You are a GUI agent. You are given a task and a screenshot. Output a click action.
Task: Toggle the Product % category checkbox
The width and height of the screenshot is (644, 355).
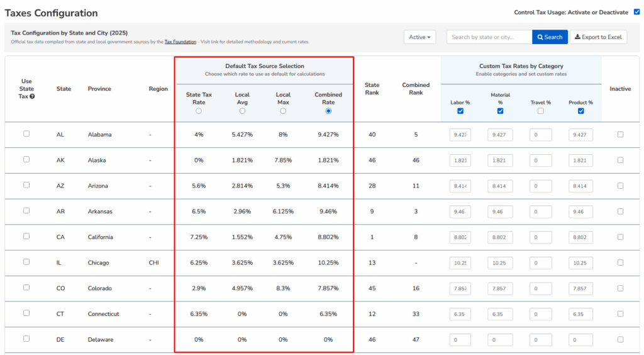(580, 111)
